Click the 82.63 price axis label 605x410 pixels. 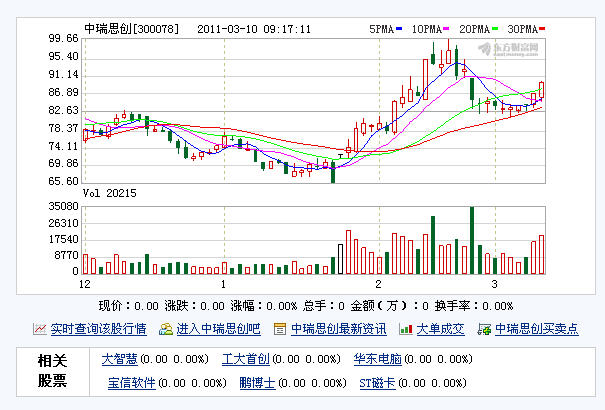point(63,110)
